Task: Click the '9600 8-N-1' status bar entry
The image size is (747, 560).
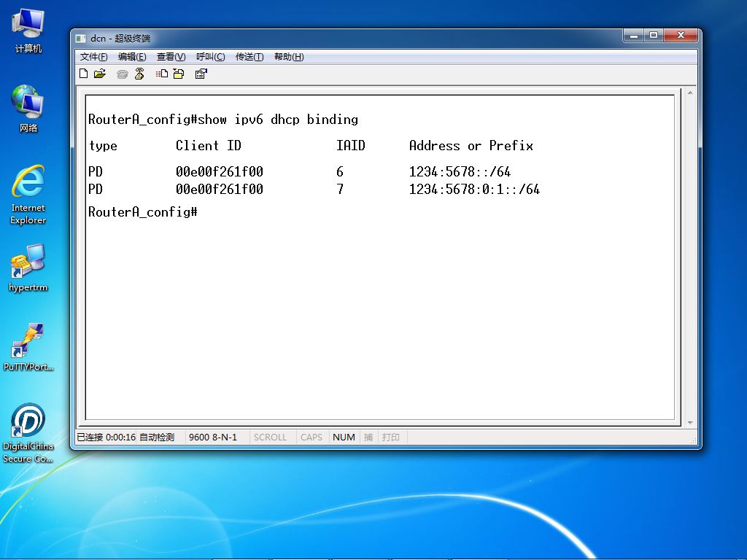Action: (213, 437)
